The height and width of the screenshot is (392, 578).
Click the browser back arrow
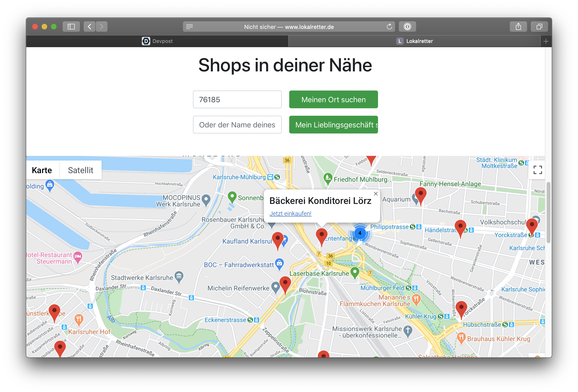89,27
